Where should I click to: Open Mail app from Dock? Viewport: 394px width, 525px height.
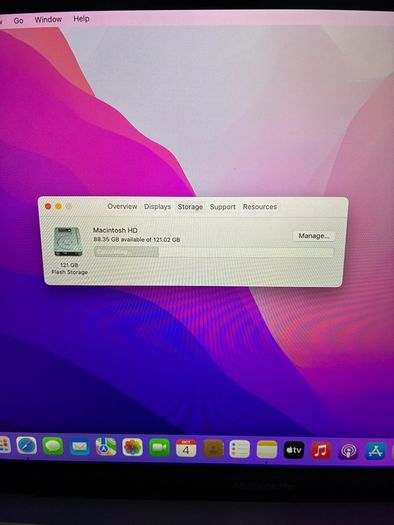coord(79,446)
